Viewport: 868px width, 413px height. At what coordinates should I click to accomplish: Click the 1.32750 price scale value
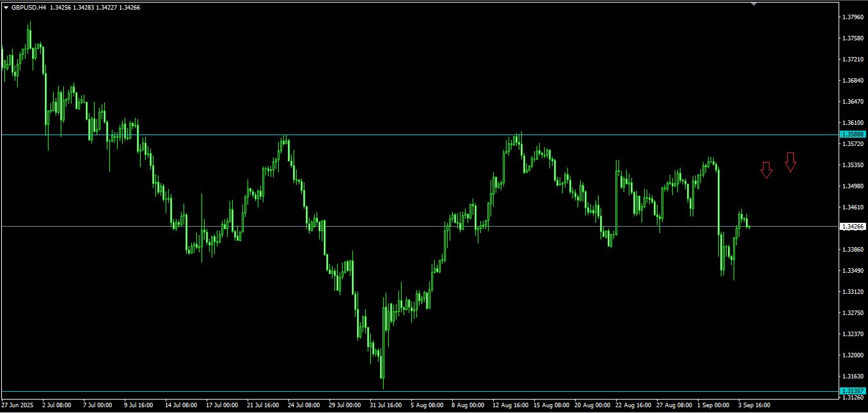[855, 313]
